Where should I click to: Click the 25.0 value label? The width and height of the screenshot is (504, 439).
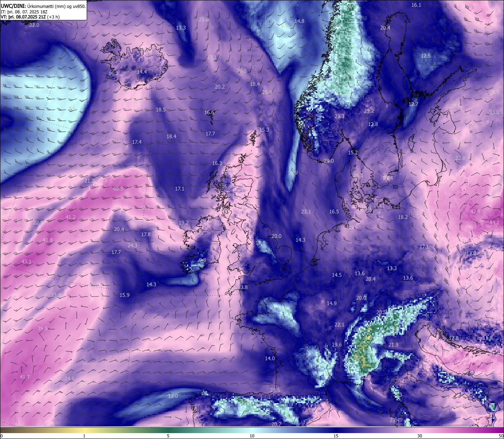(x=241, y=71)
